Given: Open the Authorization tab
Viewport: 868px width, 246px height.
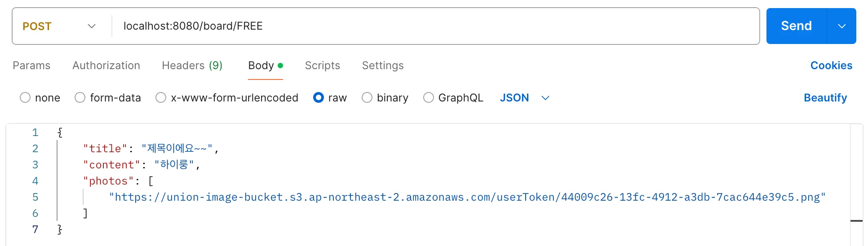Looking at the screenshot, I should 106,66.
